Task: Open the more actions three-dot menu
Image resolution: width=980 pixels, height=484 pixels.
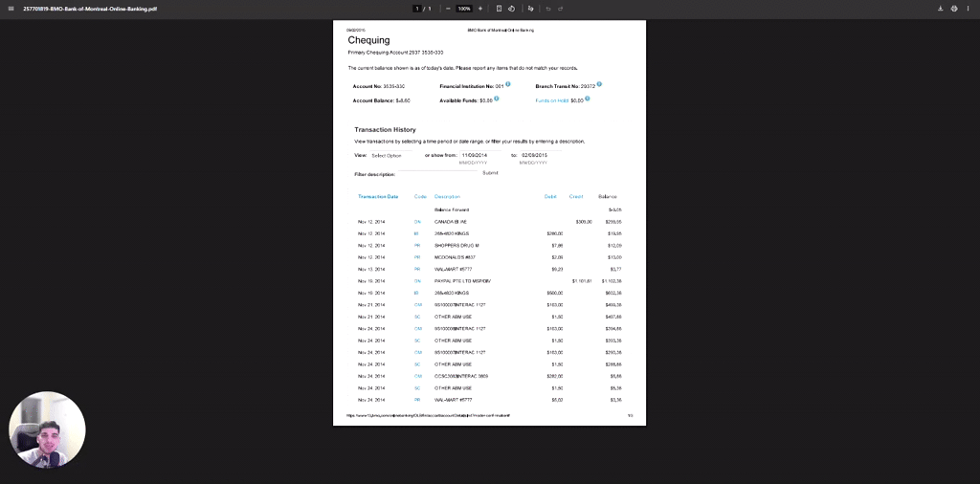Action: click(x=969, y=9)
